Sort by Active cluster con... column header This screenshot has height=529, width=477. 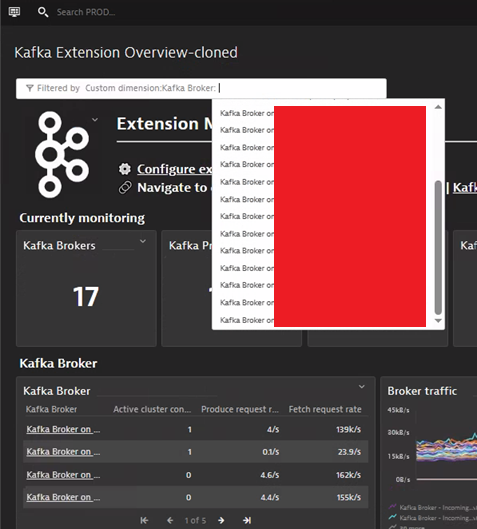coord(152,409)
